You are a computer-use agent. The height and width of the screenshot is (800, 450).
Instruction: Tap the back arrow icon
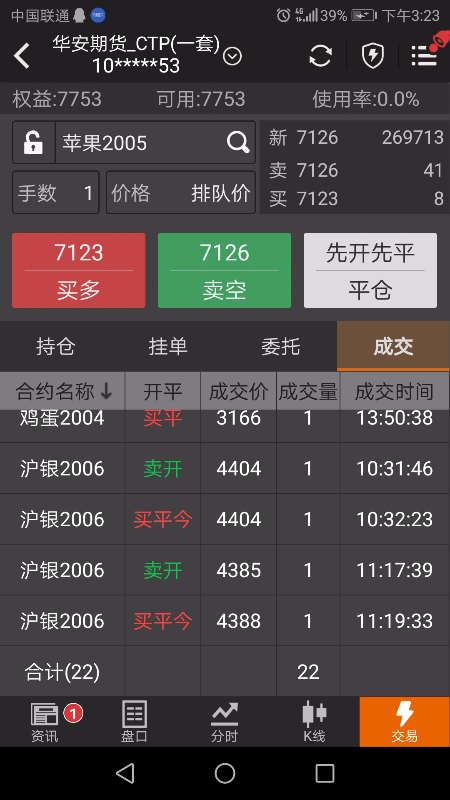21,56
